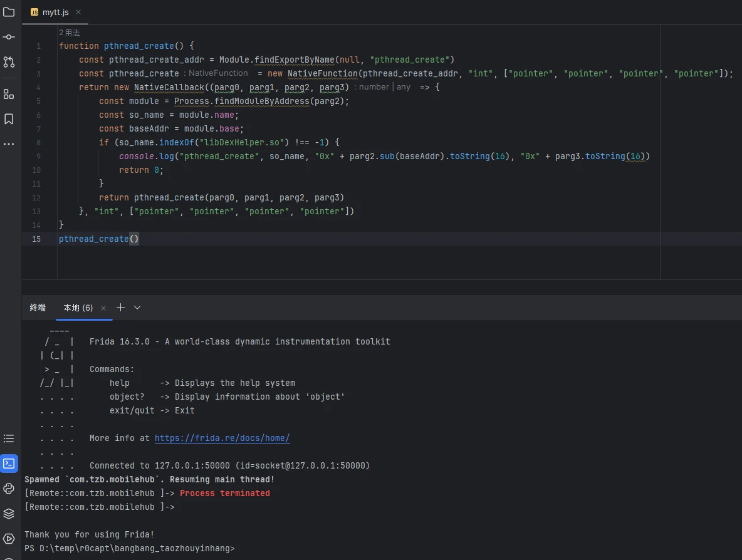Click the JS file icon on mytt.js tab
The width and height of the screenshot is (742, 560).
[34, 13]
